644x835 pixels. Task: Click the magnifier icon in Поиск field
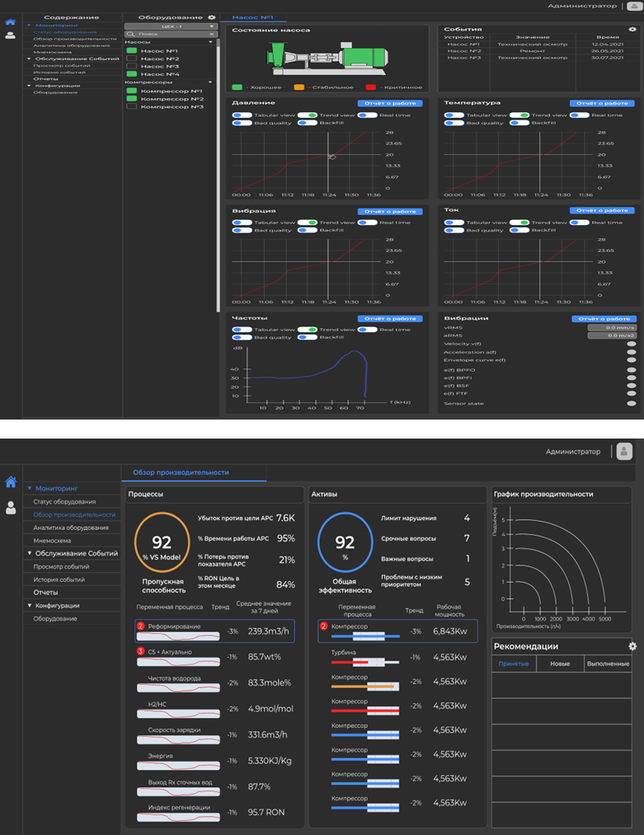[129, 34]
